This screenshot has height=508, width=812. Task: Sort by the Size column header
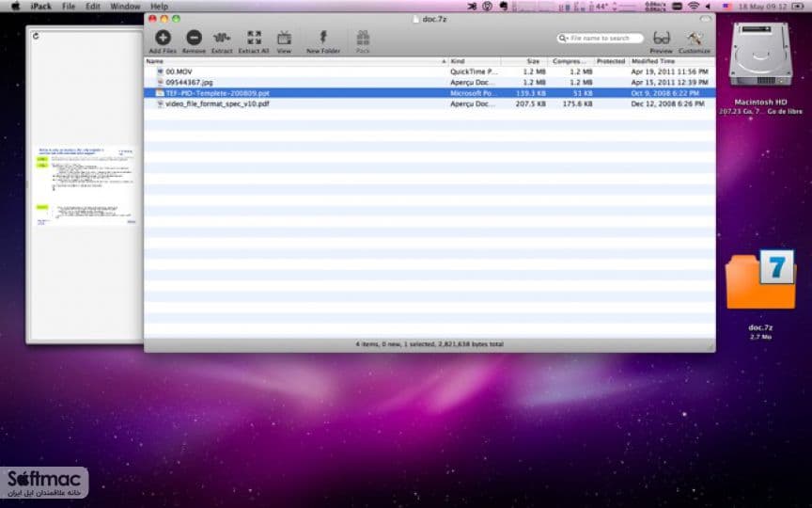pyautogui.click(x=523, y=61)
